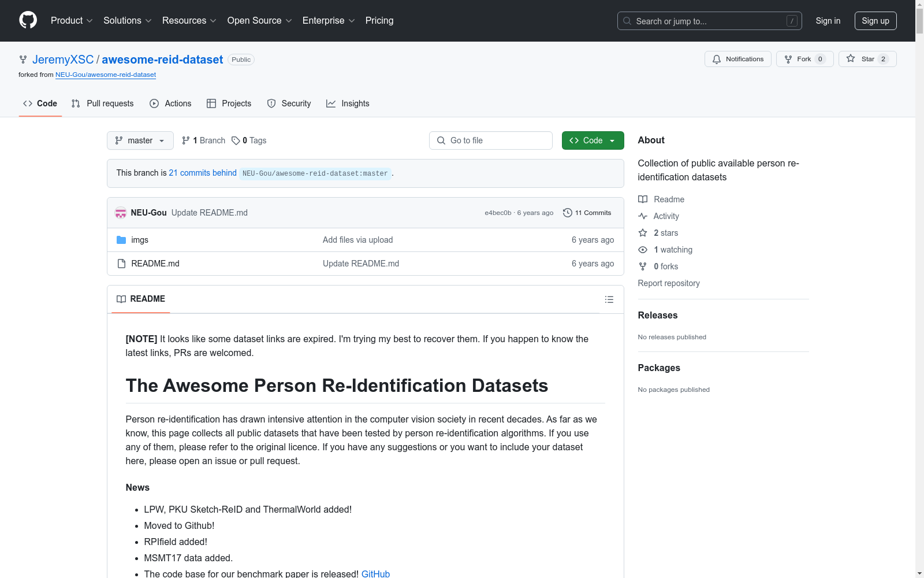Click the Notifications button
Viewport: 924px width, 578px height.
(738, 59)
